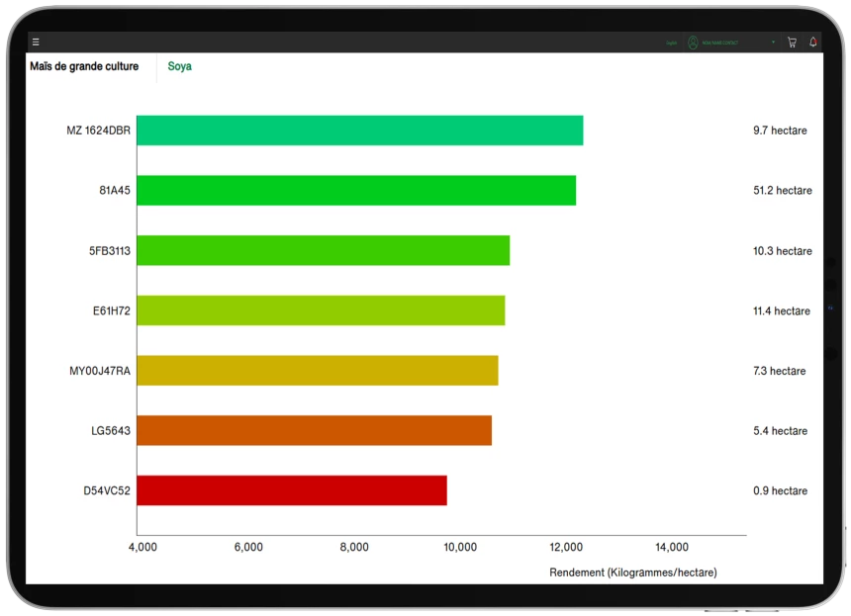Click the D54VC52 red bar
The image size is (851, 616).
click(x=292, y=490)
